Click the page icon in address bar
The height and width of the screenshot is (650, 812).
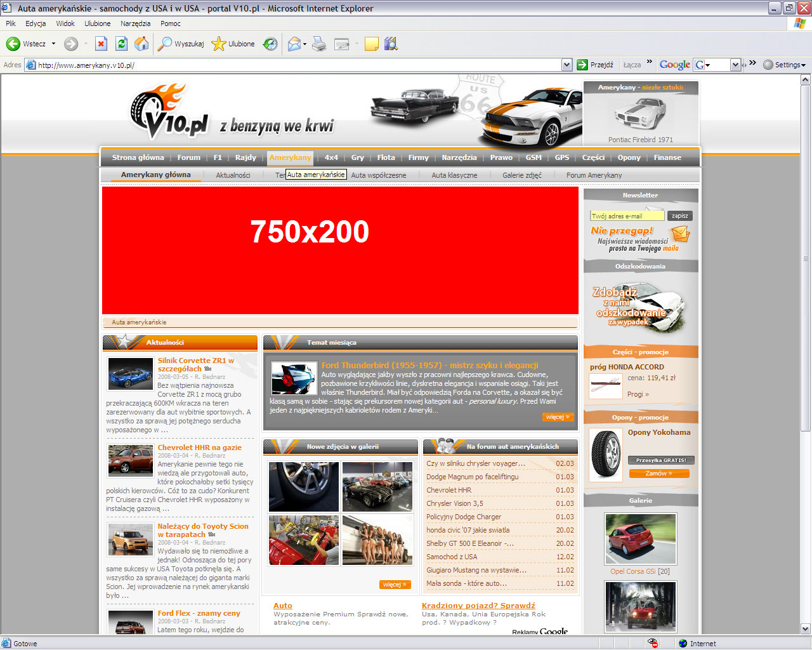pyautogui.click(x=30, y=65)
